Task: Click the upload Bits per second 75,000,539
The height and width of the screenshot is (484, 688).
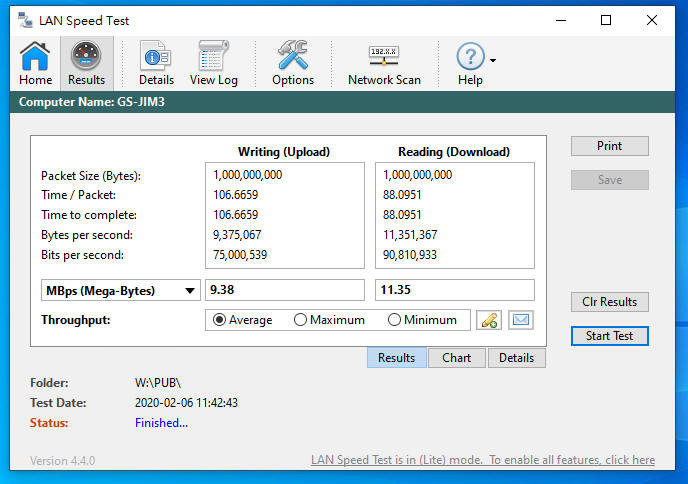Action: [240, 255]
